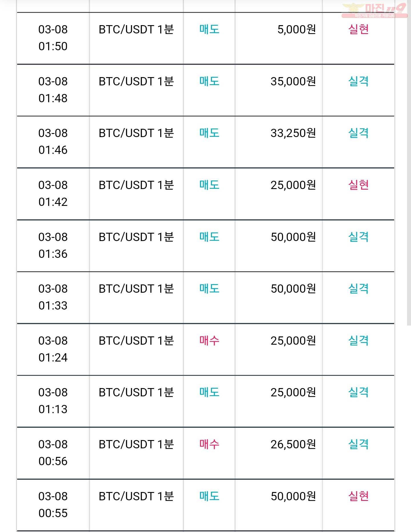Click 33,250원 amount cell
Screen dimensions: 411x532
(293, 133)
